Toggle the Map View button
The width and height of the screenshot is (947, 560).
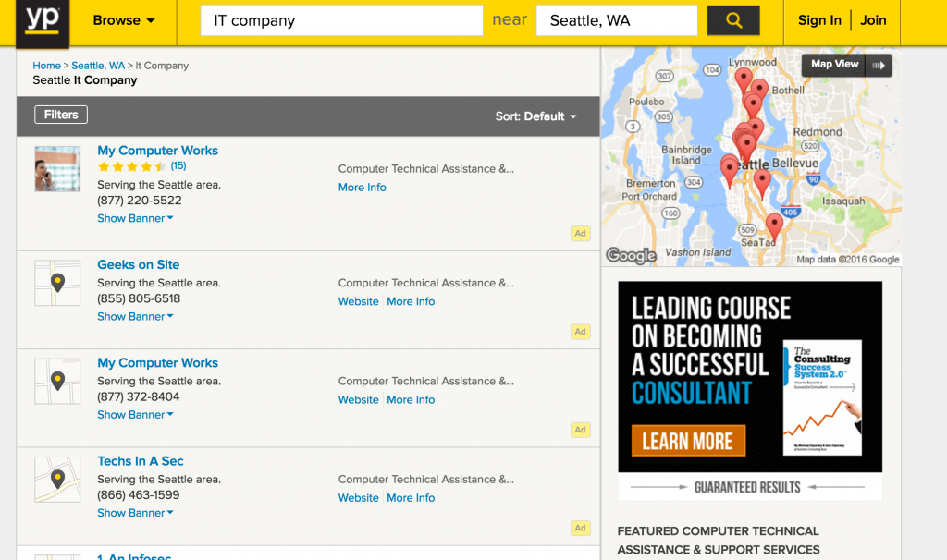coord(851,65)
